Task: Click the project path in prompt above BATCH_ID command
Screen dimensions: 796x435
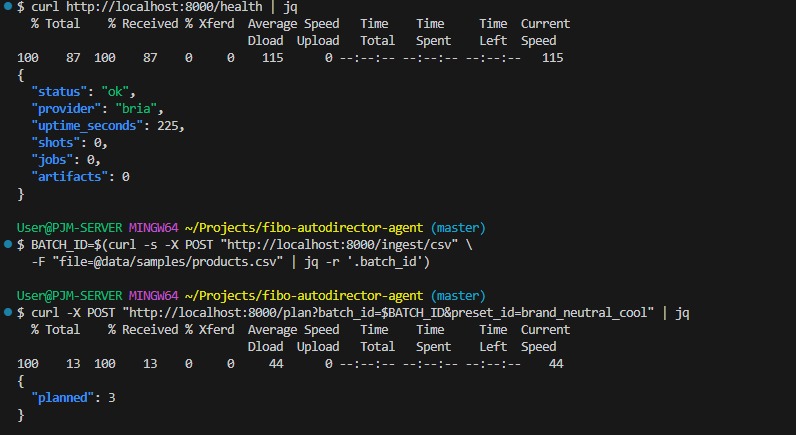Action: [x=304, y=228]
